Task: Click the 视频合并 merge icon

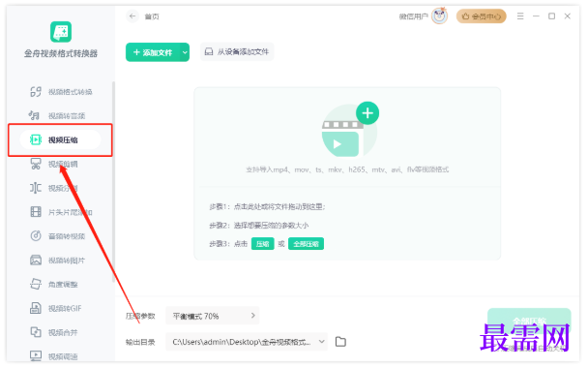Action: click(36, 332)
